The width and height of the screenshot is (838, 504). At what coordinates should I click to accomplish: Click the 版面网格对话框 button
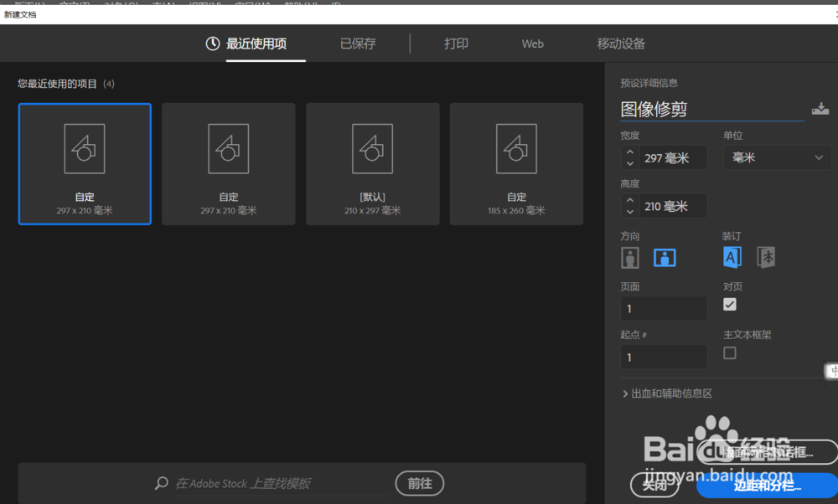click(768, 452)
